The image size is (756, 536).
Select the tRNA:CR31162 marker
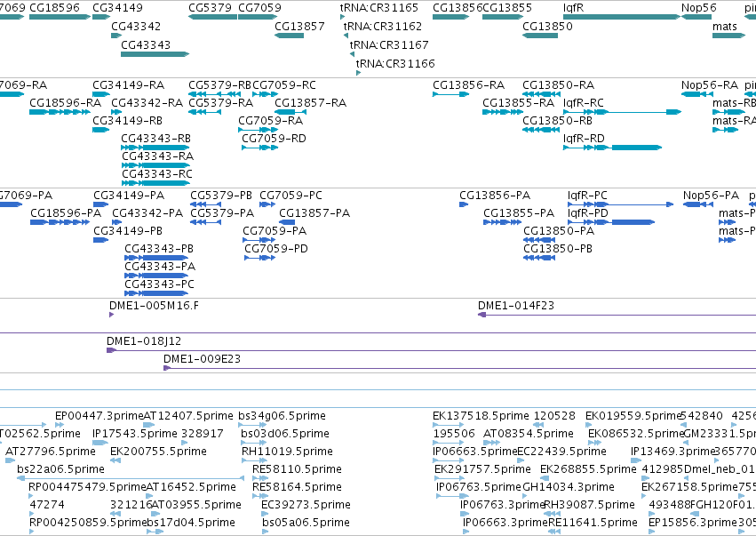(346, 36)
